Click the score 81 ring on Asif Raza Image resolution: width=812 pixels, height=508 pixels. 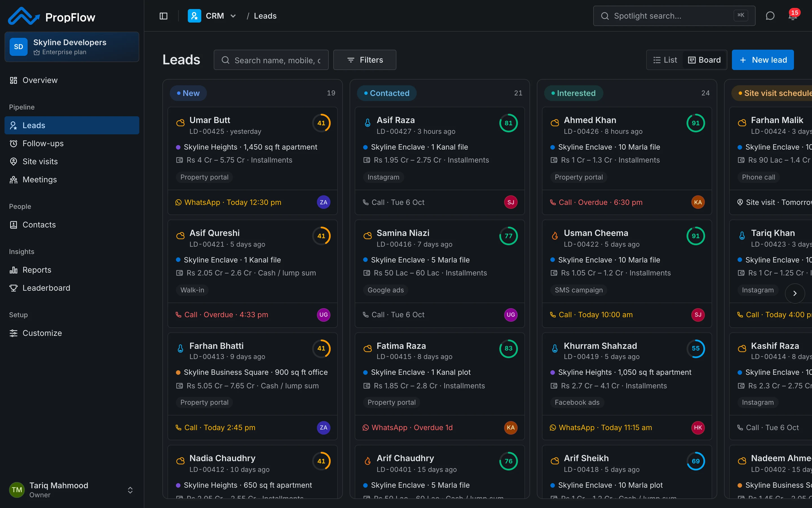(508, 123)
